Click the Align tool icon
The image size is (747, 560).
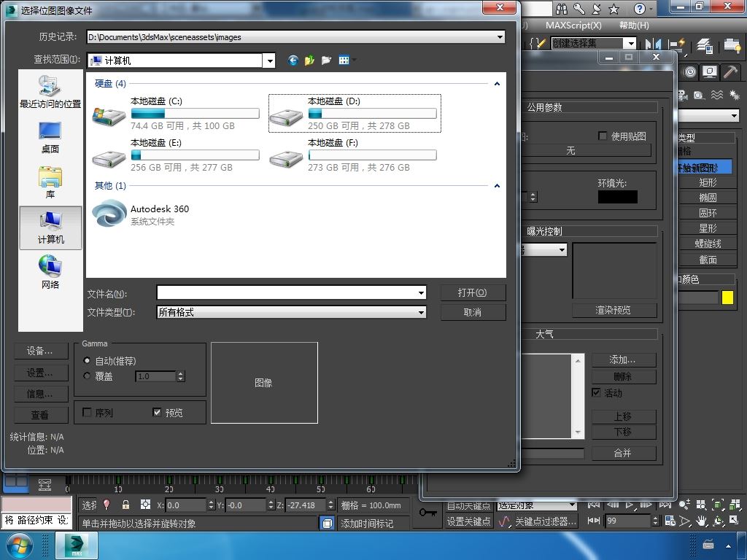point(676,44)
